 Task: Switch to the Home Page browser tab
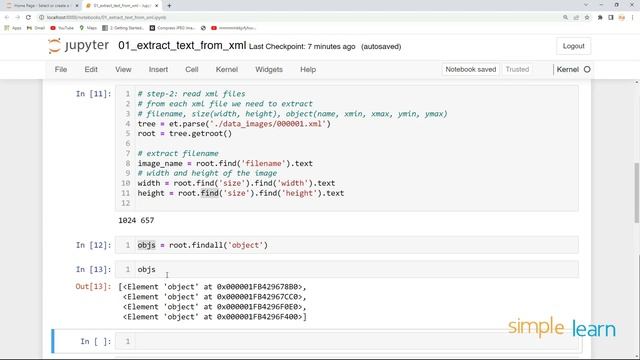[41, 6]
